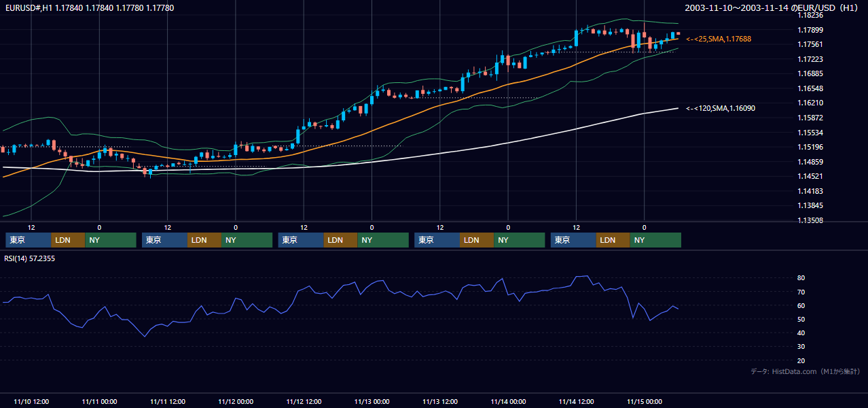Click the NY session box spanning 11/11 00:00
The width and height of the screenshot is (868, 408).
coord(111,240)
